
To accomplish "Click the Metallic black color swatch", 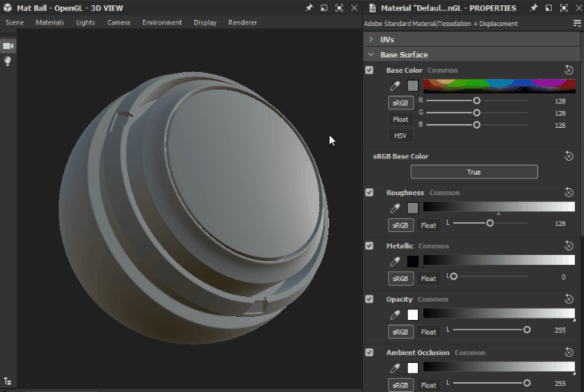I will tap(413, 261).
